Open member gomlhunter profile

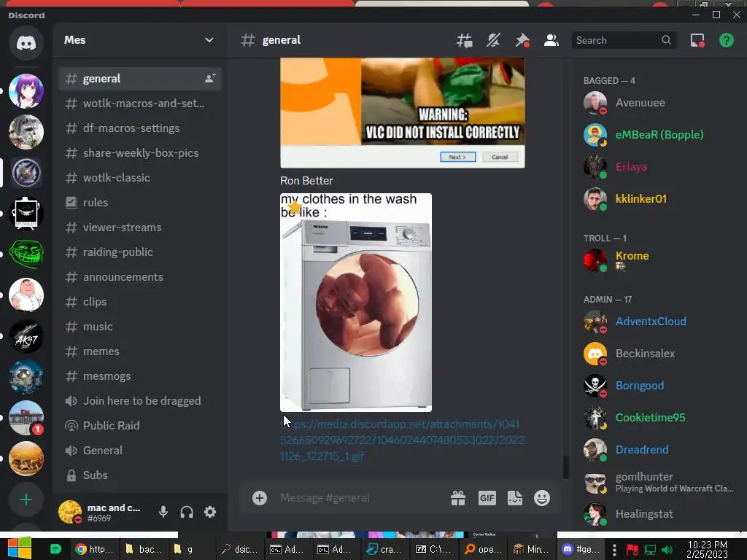659,482
